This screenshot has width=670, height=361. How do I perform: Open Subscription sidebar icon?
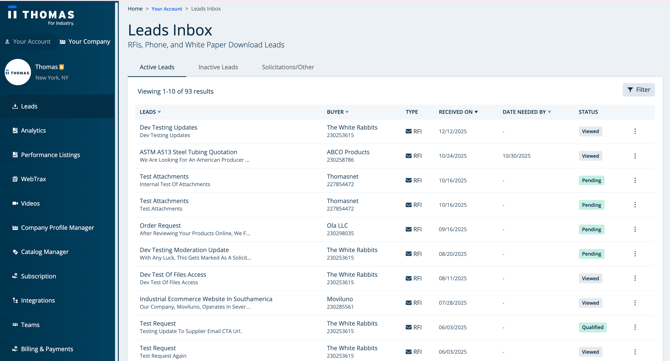(x=15, y=276)
